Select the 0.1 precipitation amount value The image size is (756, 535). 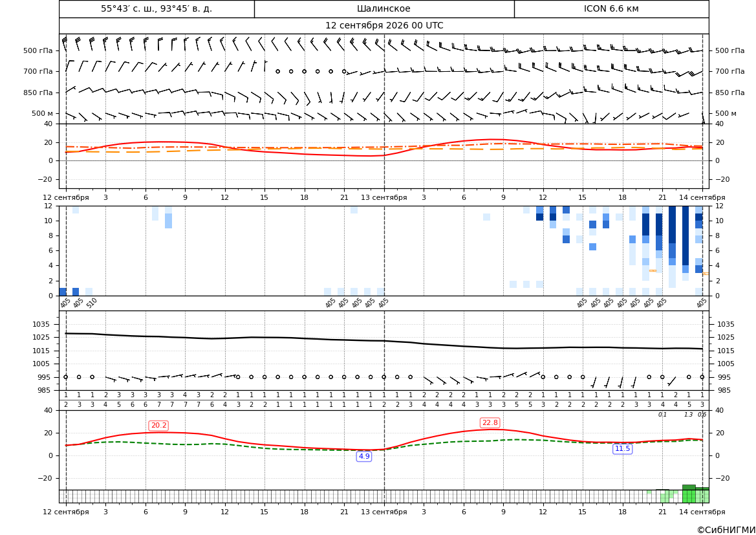point(662,415)
